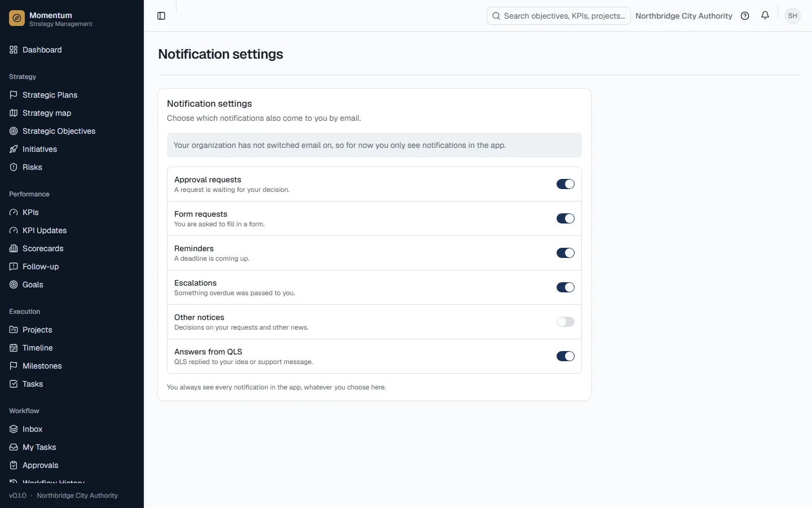Open the Northbridge City Authority organization switcher
Image resolution: width=812 pixels, height=508 pixels.
tap(683, 16)
